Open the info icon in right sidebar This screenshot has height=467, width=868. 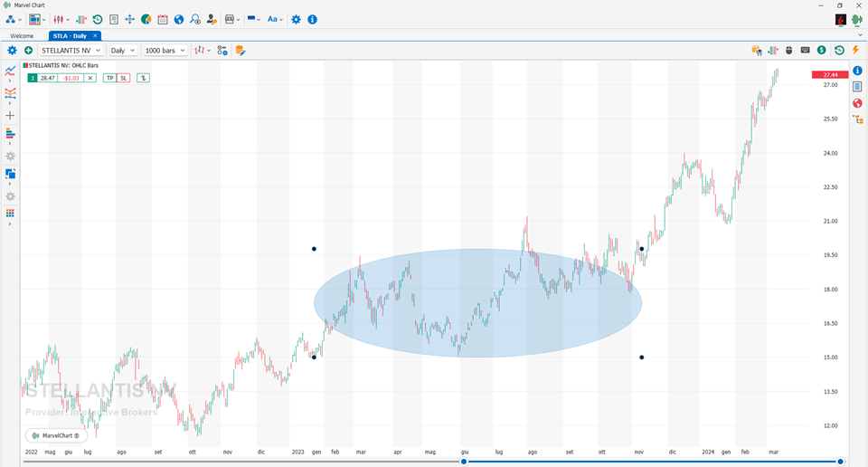(x=857, y=71)
